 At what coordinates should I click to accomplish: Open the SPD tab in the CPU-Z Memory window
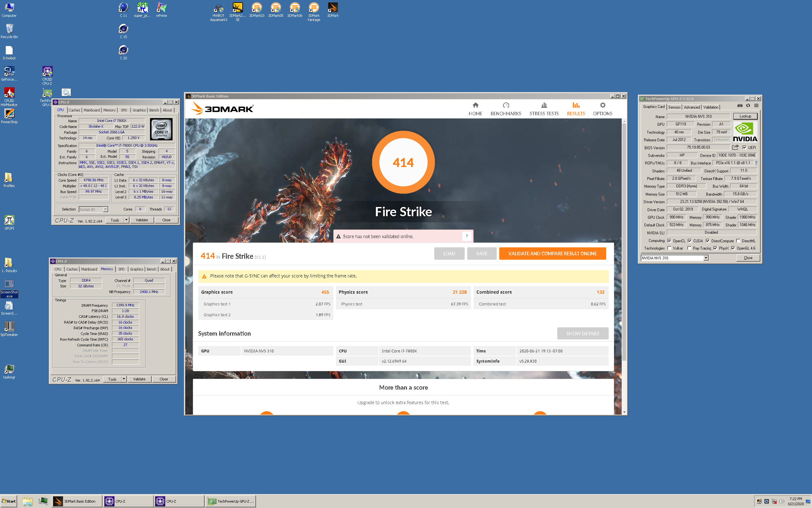[121, 269]
